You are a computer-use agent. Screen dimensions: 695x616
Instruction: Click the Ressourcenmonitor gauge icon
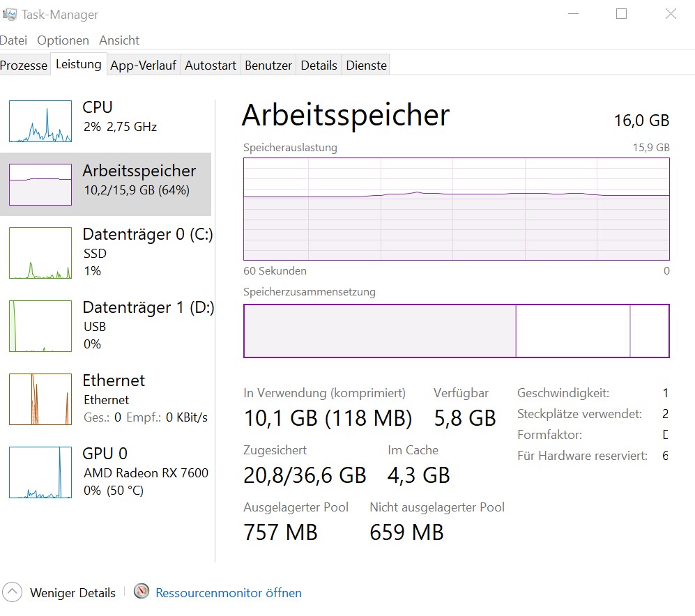pyautogui.click(x=142, y=592)
